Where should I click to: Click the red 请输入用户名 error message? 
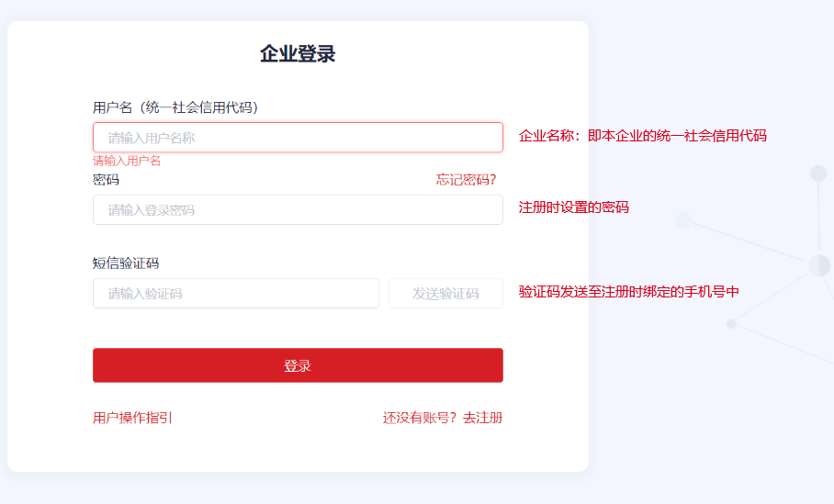click(127, 161)
